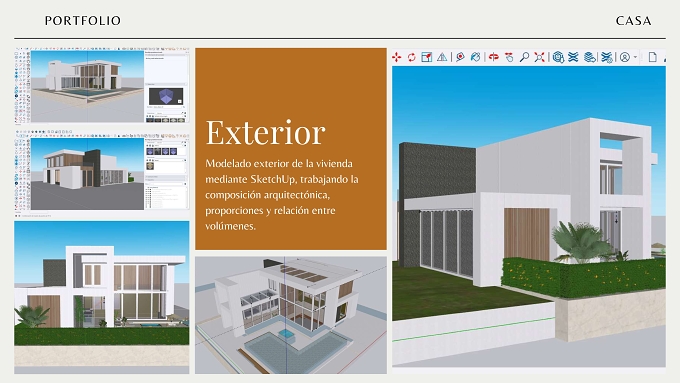Open the front elevation render with hedge
Screen dimensions: 680x383
point(101,297)
